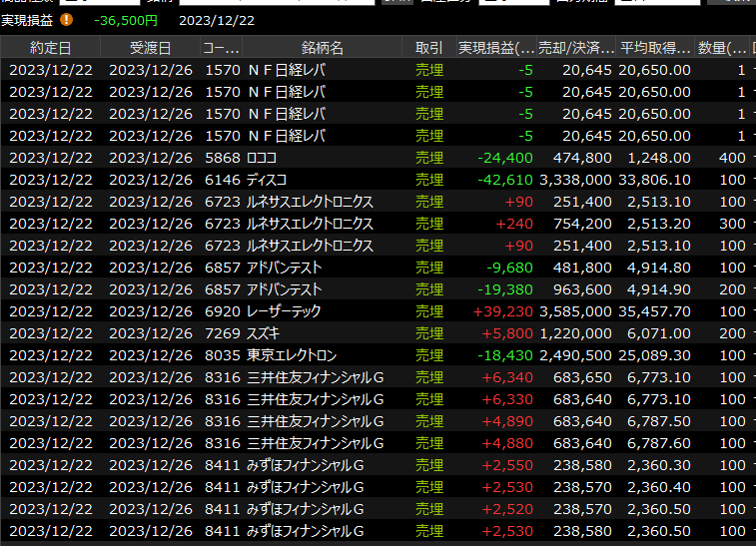Click the 取引 column header

pyautogui.click(x=429, y=48)
